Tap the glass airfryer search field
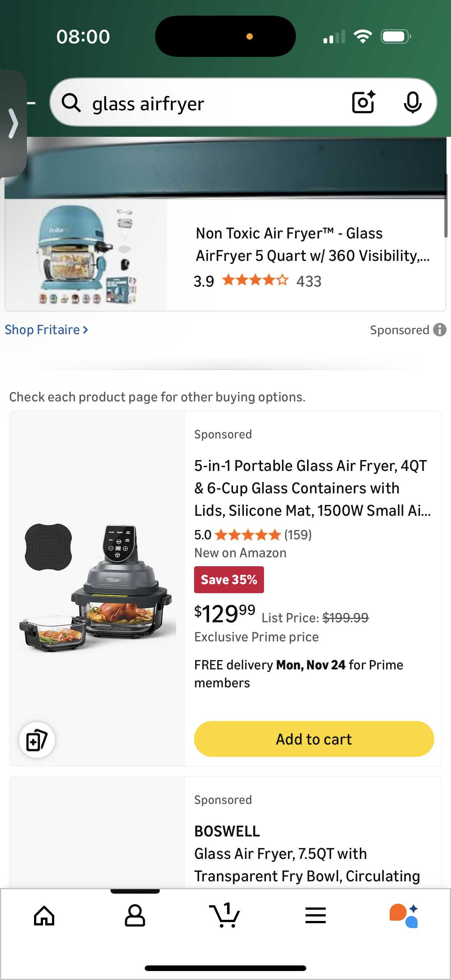Viewport: 451px width, 980px height. pyautogui.click(x=213, y=104)
